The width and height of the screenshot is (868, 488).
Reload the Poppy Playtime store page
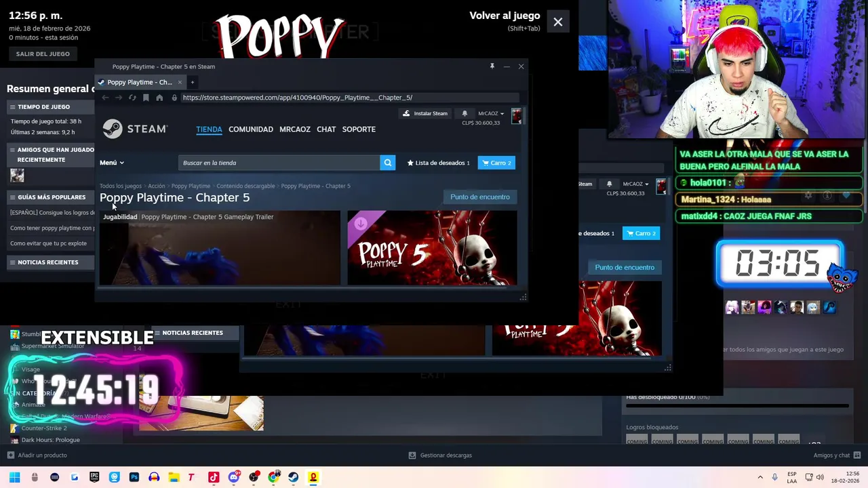(132, 98)
